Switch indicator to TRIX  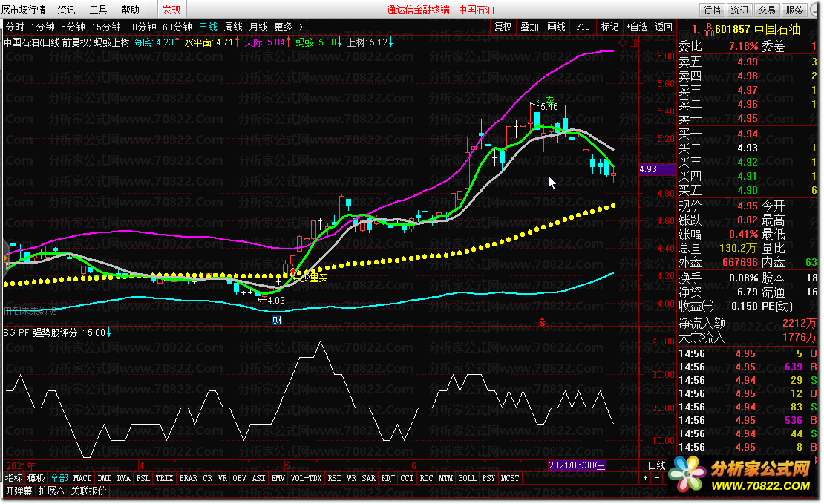click(x=165, y=478)
